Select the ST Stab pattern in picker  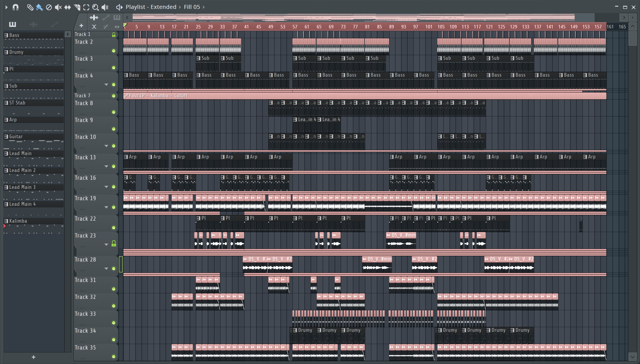[34, 103]
